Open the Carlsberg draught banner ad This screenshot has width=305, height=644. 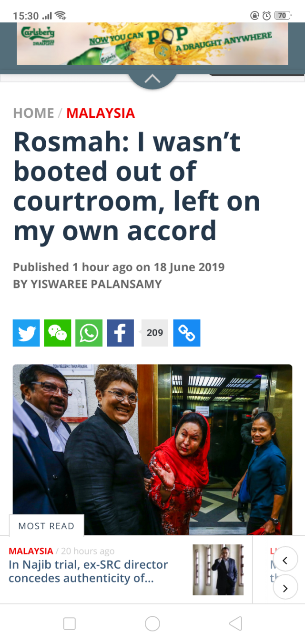coord(152,43)
